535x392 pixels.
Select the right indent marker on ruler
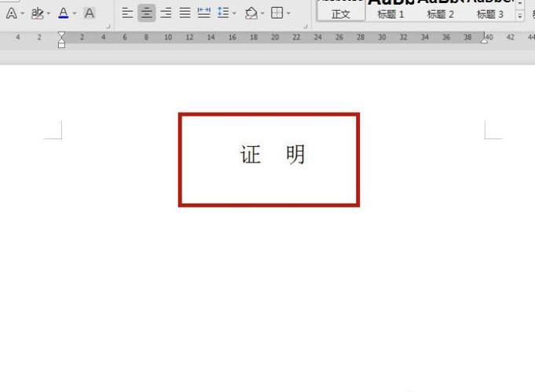coord(484,41)
